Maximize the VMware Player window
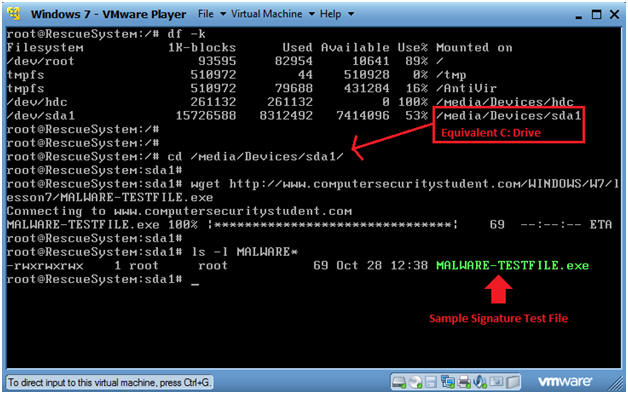The height and width of the screenshot is (394, 628). click(x=596, y=14)
